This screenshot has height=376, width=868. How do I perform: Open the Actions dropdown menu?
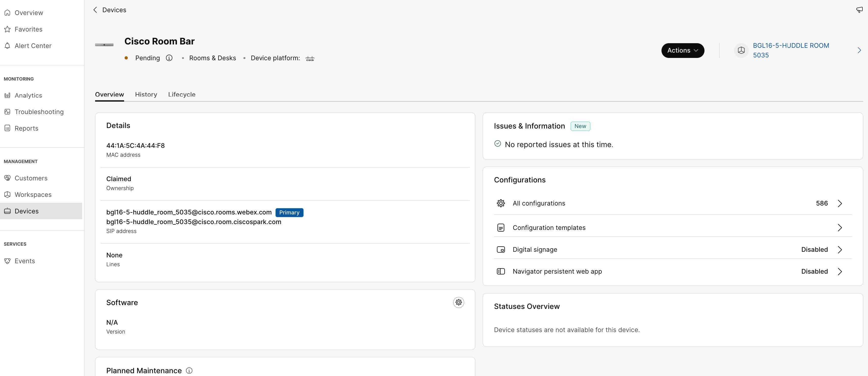tap(683, 50)
